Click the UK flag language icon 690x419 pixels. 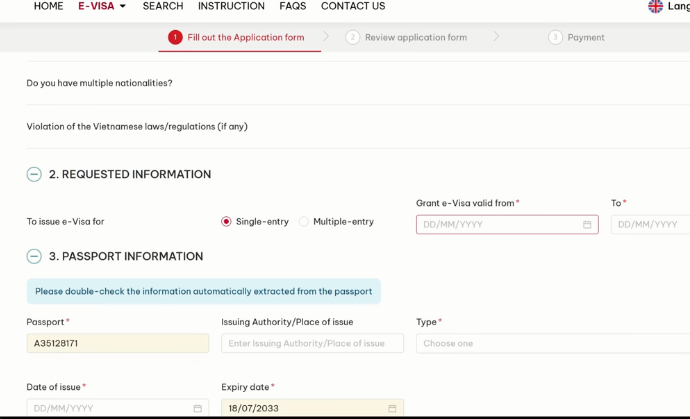point(655,6)
